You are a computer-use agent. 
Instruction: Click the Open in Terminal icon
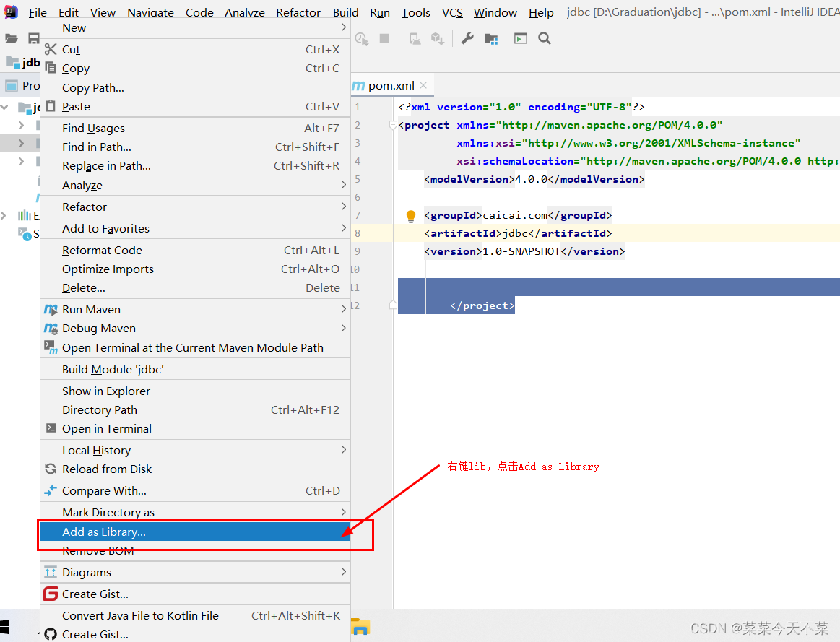coord(51,428)
